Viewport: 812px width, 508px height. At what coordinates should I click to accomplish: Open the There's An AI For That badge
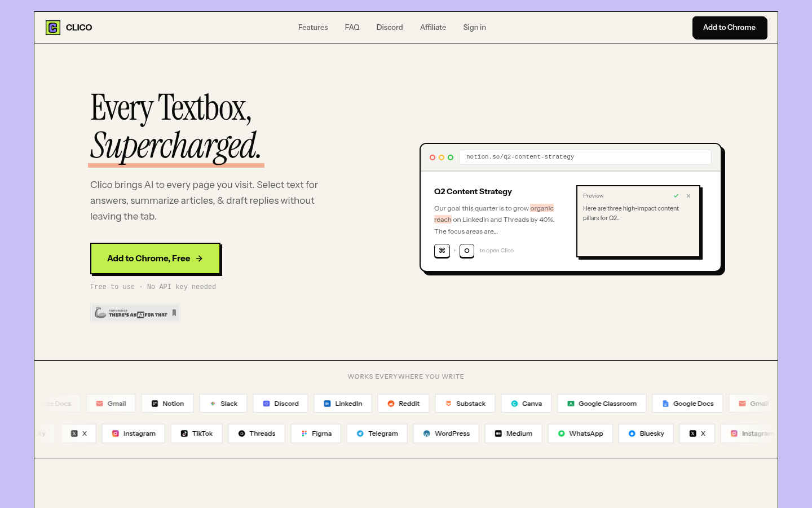click(135, 313)
